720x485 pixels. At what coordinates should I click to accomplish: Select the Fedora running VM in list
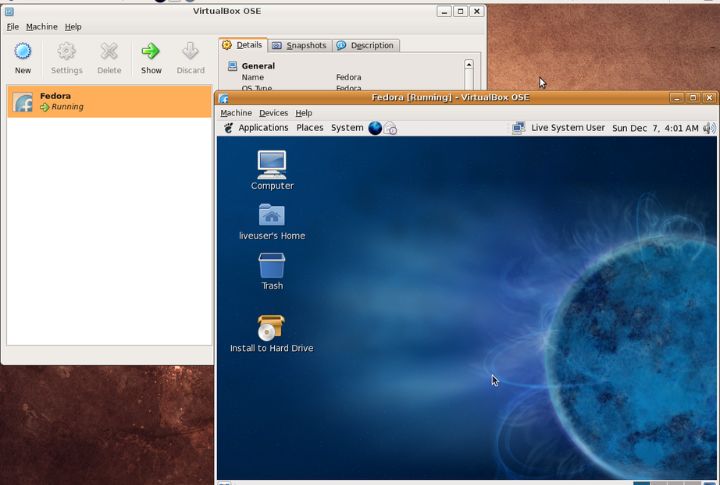click(x=109, y=102)
